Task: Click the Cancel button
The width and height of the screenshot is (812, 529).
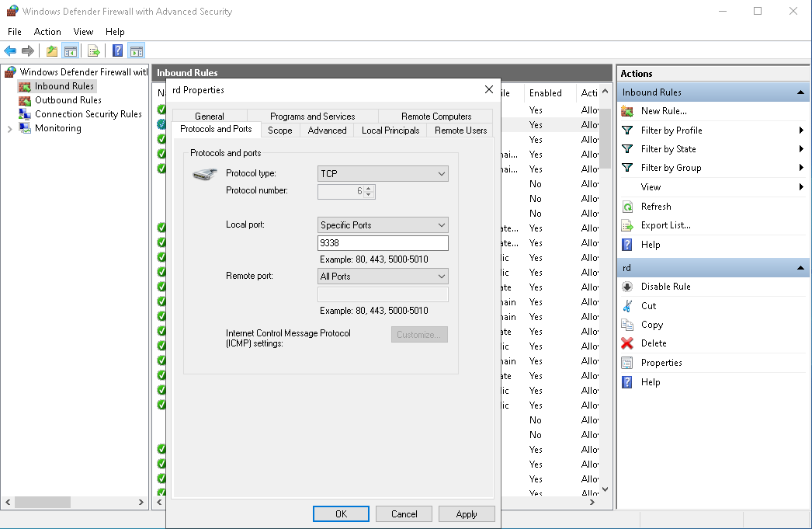Action: [x=404, y=514]
